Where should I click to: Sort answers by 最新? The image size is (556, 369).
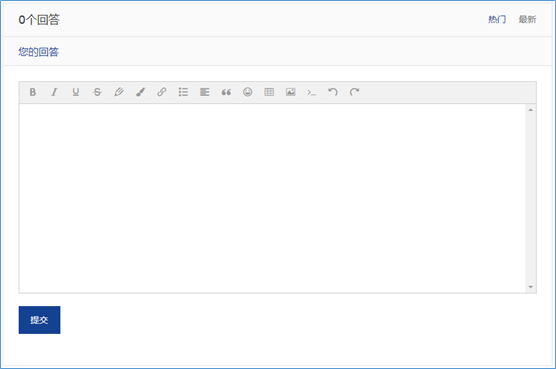527,19
